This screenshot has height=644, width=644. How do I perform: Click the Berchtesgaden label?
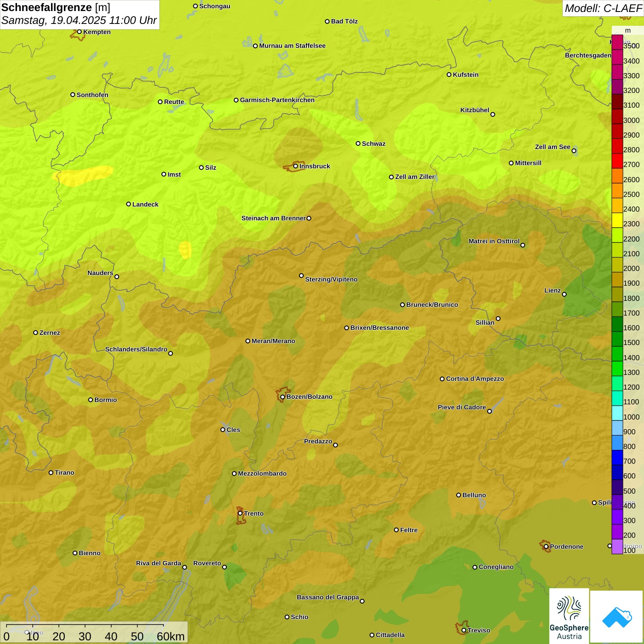pos(588,55)
